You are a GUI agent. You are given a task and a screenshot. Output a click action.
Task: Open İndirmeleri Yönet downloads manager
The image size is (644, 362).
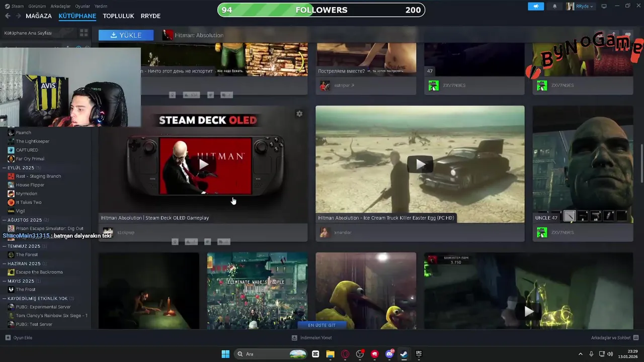(x=312, y=338)
